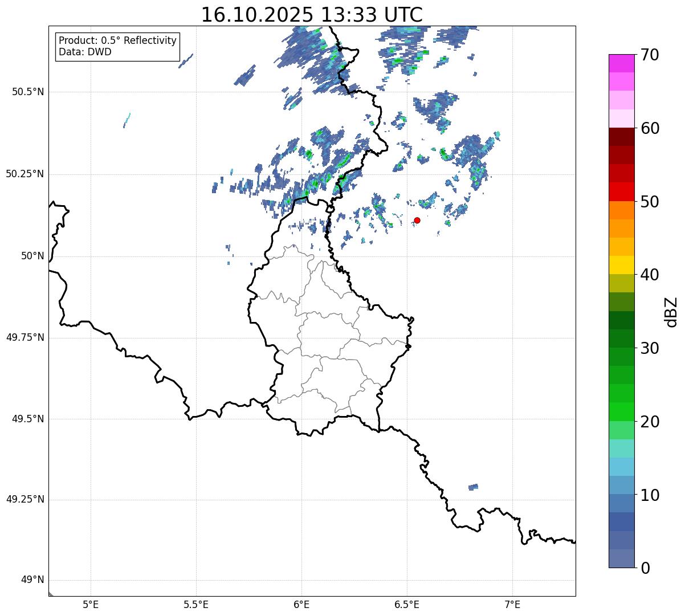The width and height of the screenshot is (685, 616).
Task: Click the 40 label on colorbar
Action: click(x=650, y=275)
